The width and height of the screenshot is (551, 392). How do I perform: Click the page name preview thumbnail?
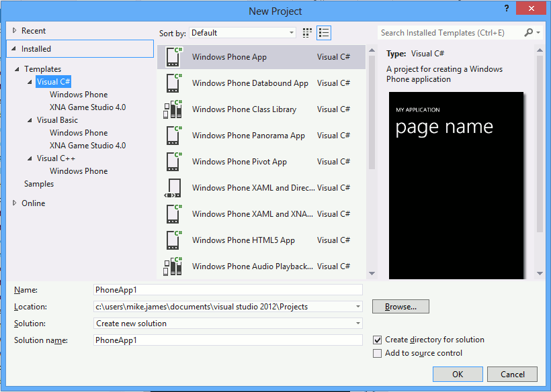pos(456,186)
